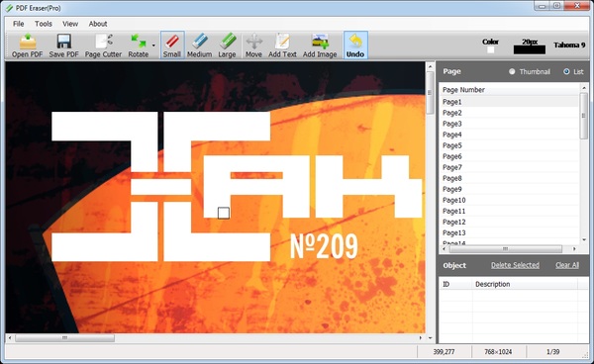Viewport: 594px width, 364px height.
Task: Click 768×1024 page size in status bar
Action: pyautogui.click(x=498, y=352)
